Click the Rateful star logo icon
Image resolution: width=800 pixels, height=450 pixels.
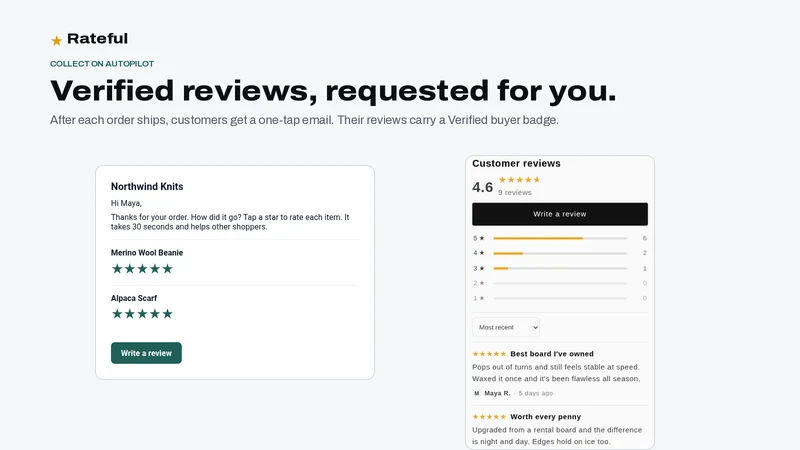tap(56, 41)
